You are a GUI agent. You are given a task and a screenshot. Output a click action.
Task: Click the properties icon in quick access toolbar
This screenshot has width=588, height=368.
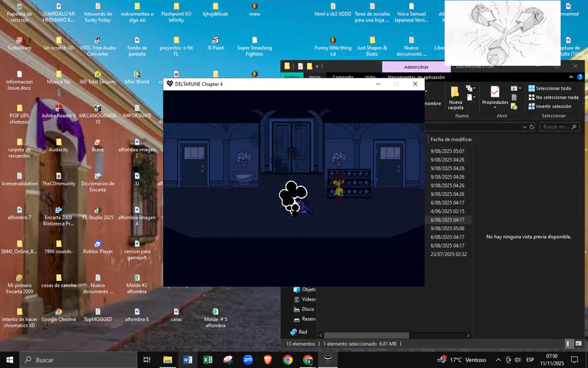(x=301, y=66)
